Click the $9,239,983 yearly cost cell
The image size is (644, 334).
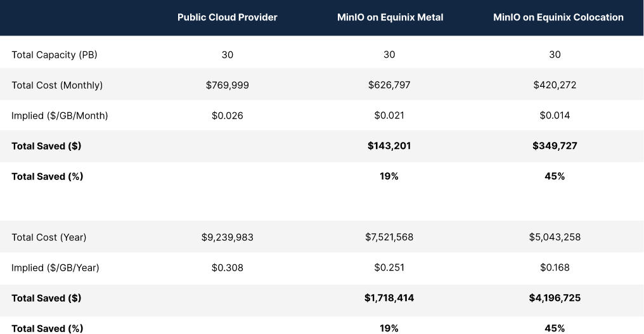pos(227,237)
